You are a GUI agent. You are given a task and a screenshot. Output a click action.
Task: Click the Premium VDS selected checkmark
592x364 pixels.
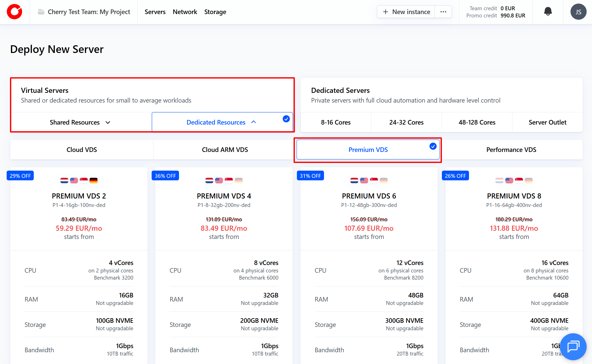pos(433,146)
